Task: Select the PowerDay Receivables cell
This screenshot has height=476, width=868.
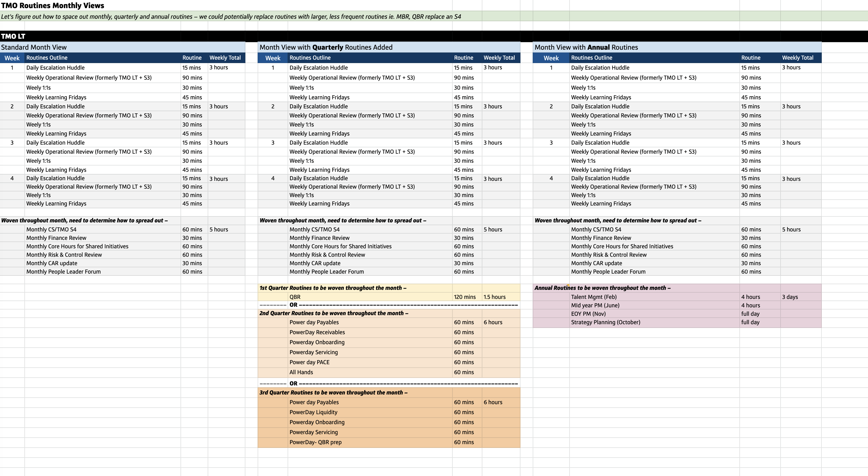Action: [317, 332]
